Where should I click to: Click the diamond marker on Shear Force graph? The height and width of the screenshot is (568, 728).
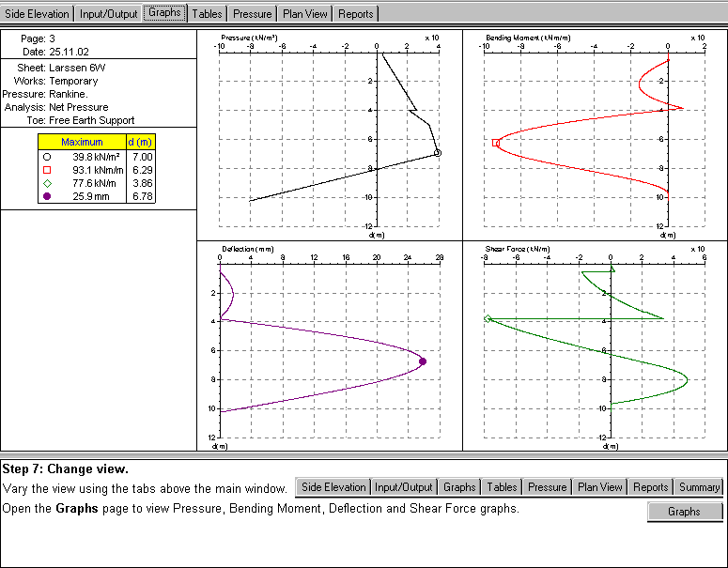tap(488, 319)
